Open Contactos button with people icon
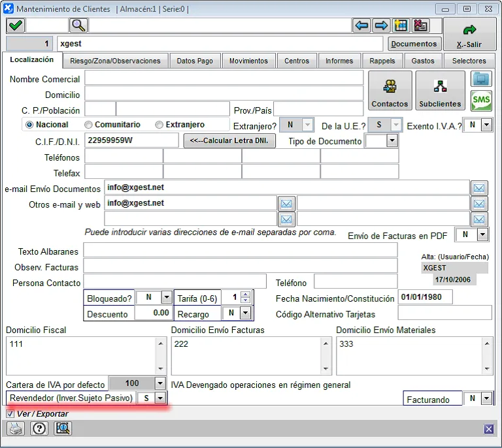502x448 pixels. coord(390,91)
